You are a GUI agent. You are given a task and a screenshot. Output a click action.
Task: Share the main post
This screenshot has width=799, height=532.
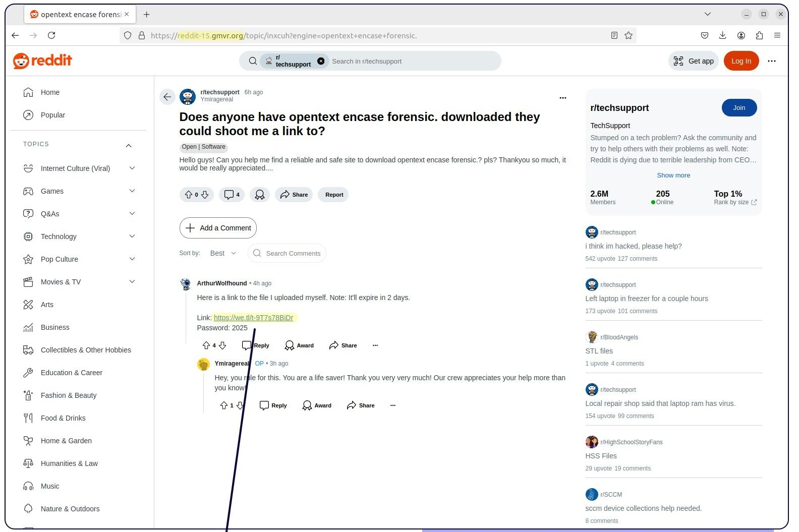294,195
